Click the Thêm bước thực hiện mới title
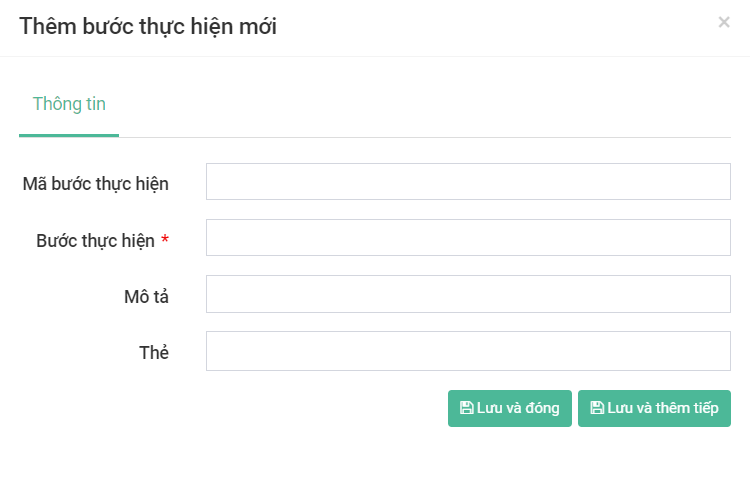The image size is (750, 494). click(148, 27)
